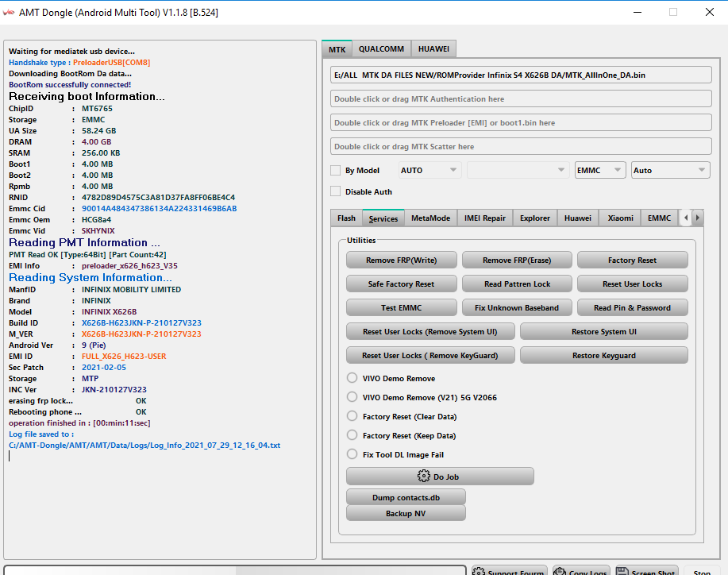Viewport: 728px width, 575px height.
Task: Choose Factory Reset (Keep Data) option
Action: [352, 435]
